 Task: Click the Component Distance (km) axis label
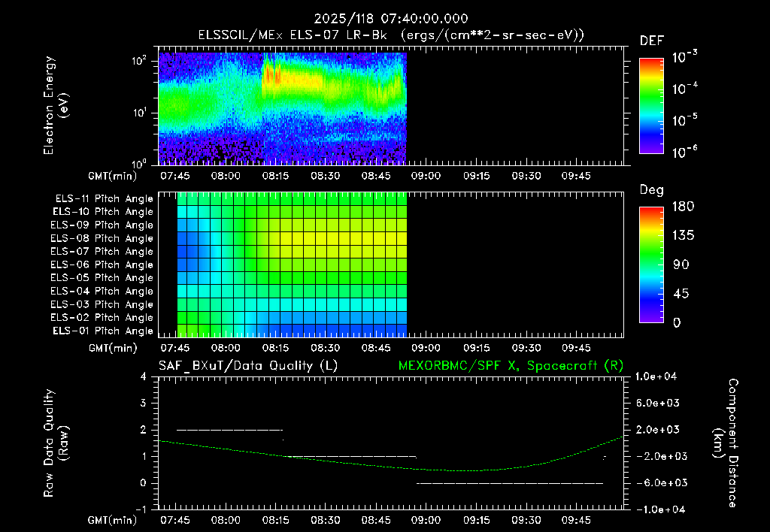pyautogui.click(x=726, y=443)
